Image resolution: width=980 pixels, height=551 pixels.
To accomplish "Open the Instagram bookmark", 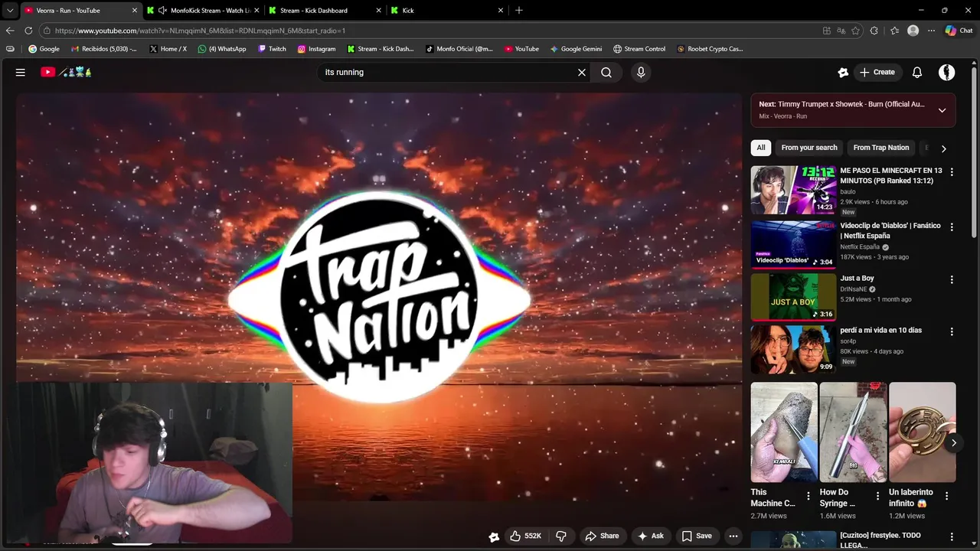I will click(x=316, y=49).
